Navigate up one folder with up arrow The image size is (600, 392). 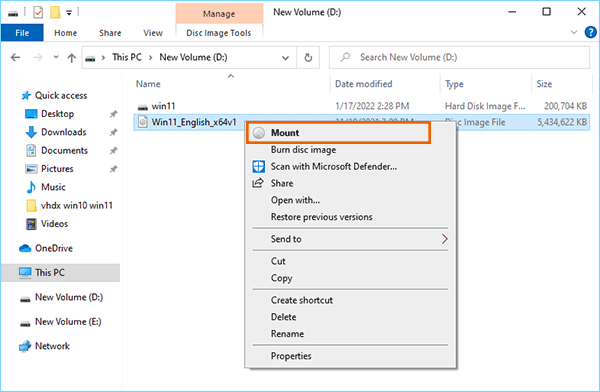pyautogui.click(x=72, y=58)
